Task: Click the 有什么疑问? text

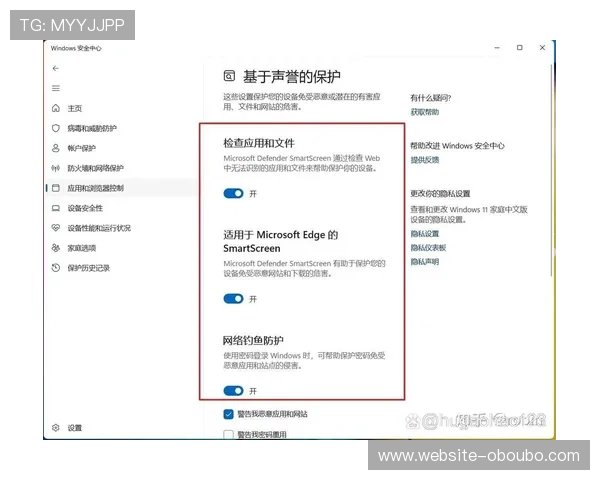Action: coord(430,98)
